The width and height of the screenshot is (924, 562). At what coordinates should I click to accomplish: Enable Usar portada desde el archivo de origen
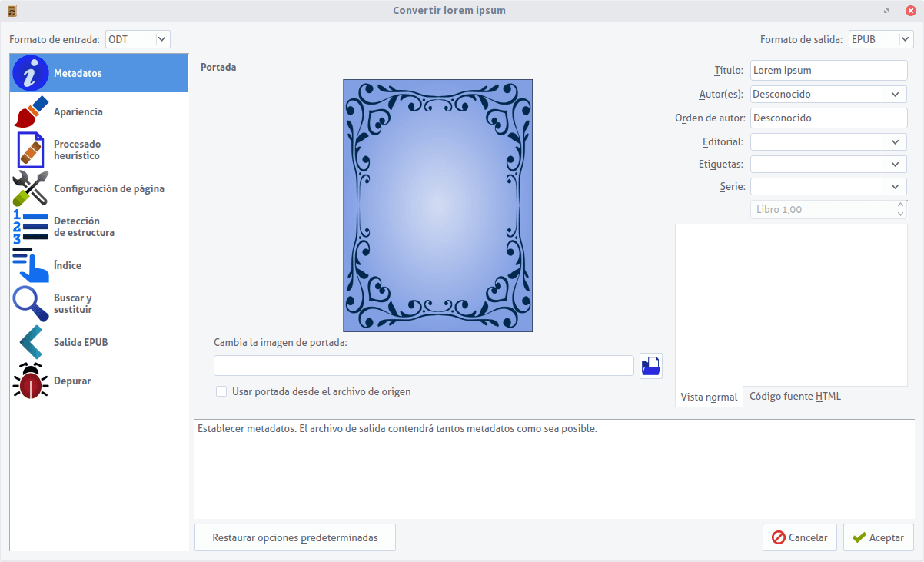pyautogui.click(x=221, y=391)
